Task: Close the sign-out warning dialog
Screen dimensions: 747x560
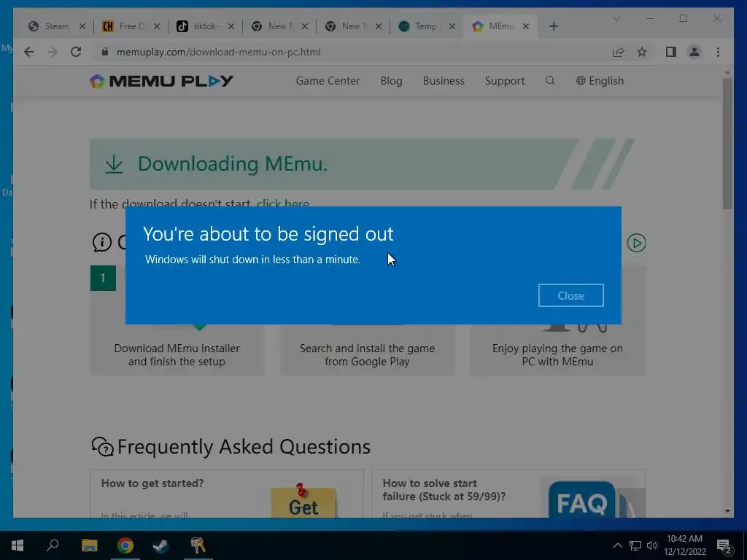Action: pos(570,296)
